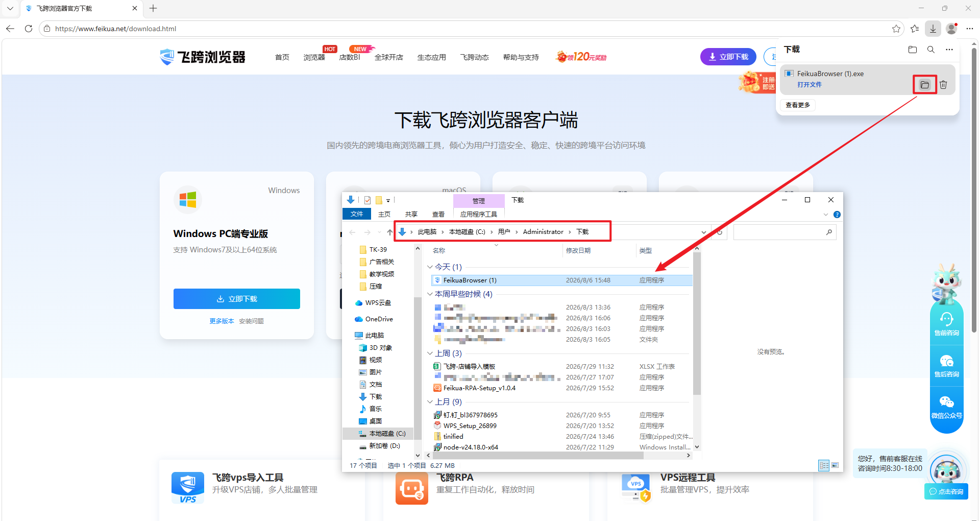Click the 飞跨RPA orange robot icon
This screenshot has width=980, height=521.
click(412, 488)
